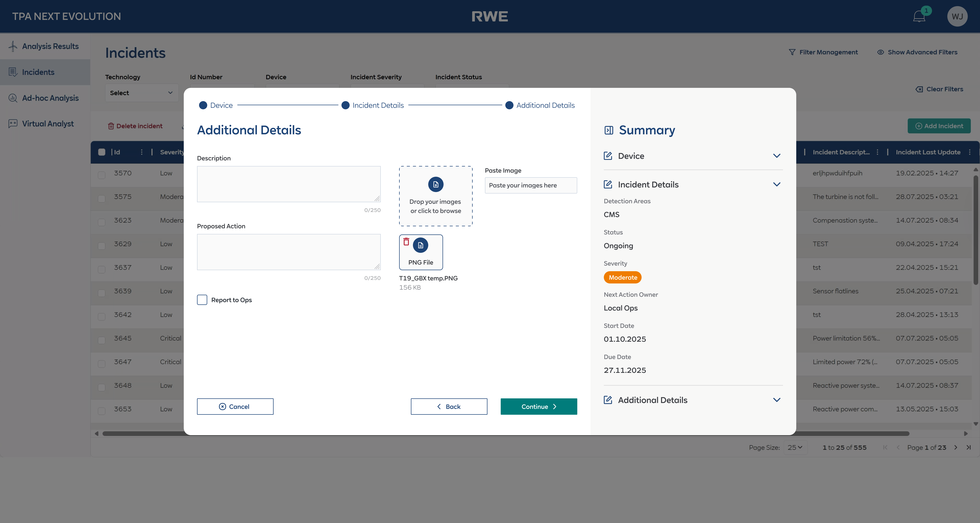This screenshot has width=980, height=523.
Task: Click into the Description text area
Action: coord(289,184)
